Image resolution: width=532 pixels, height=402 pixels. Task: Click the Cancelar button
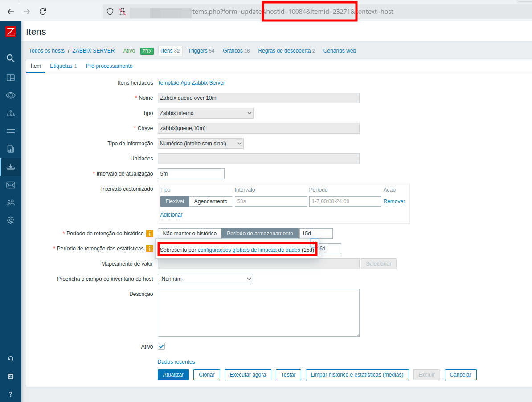(x=460, y=375)
